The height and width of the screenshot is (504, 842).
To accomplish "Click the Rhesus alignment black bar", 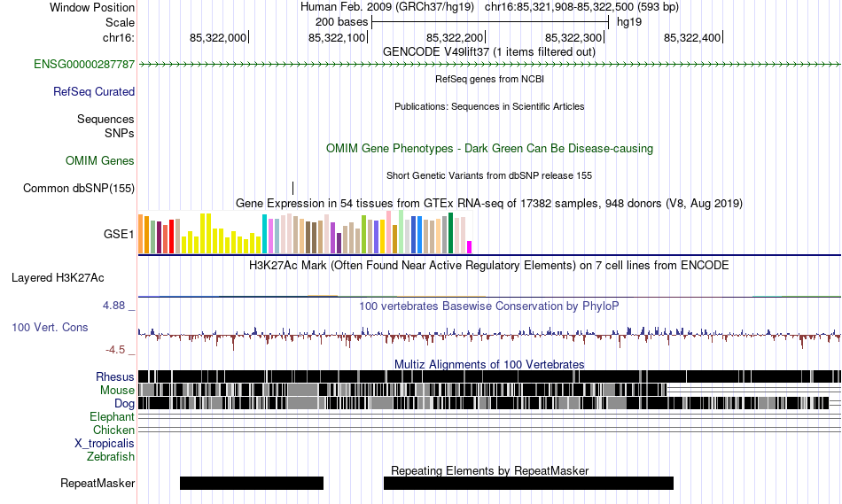I will coord(489,376).
